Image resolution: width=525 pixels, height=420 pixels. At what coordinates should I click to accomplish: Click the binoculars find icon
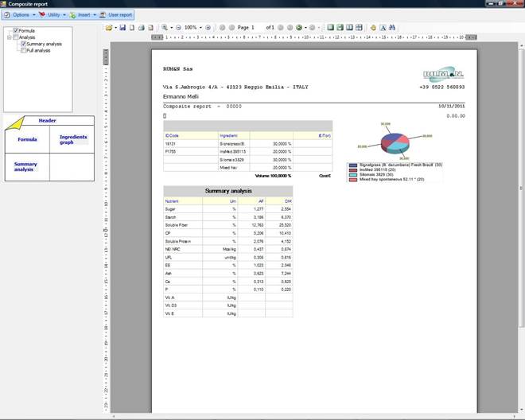392,28
